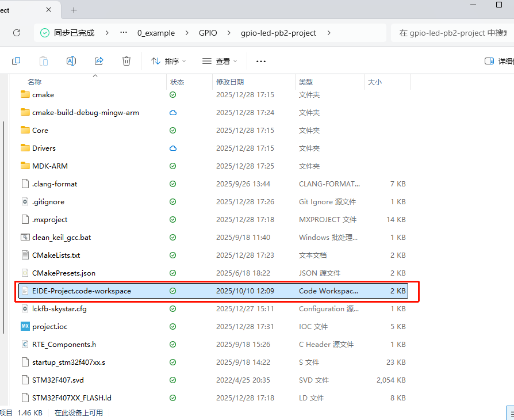Click the project.ioc MX file icon

25,327
